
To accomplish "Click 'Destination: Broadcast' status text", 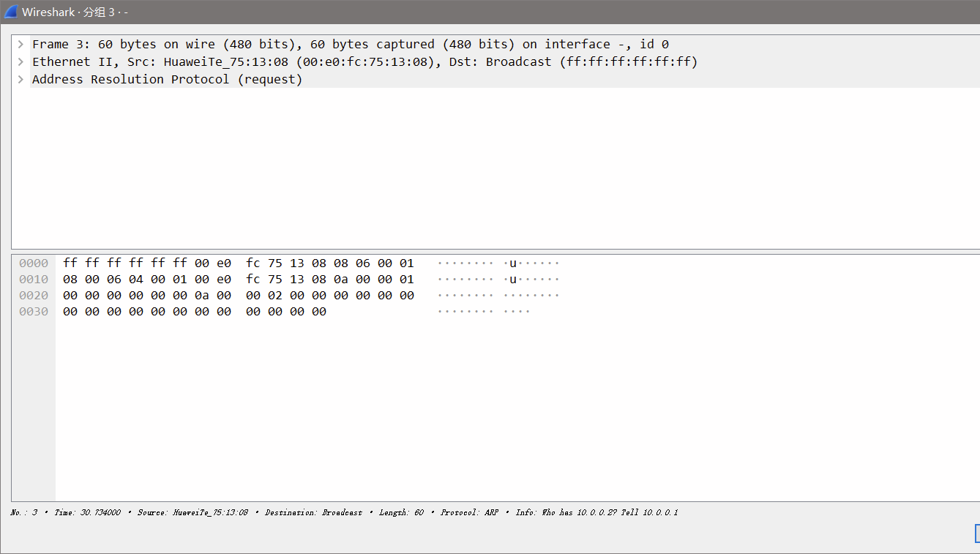I will pyautogui.click(x=314, y=512).
